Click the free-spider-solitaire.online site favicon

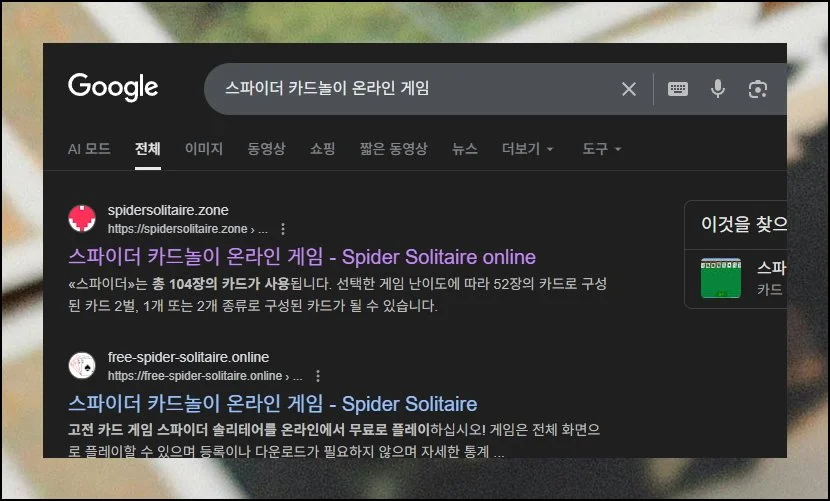coord(82,366)
